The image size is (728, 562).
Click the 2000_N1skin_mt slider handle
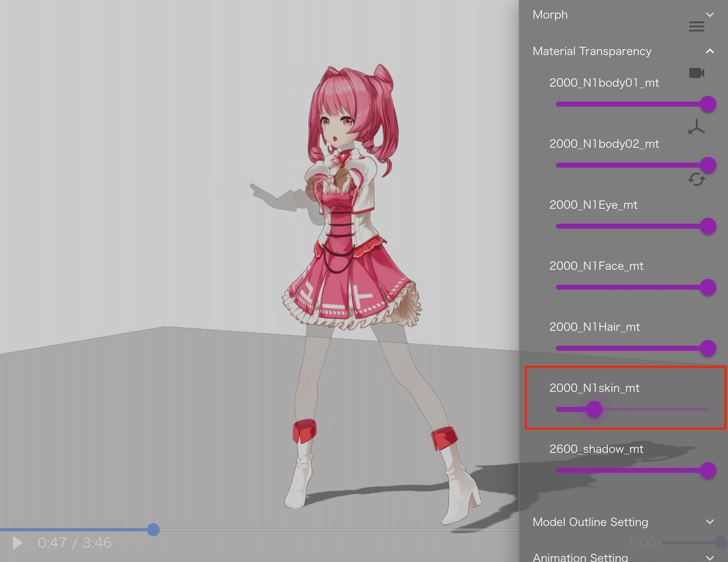click(x=595, y=410)
